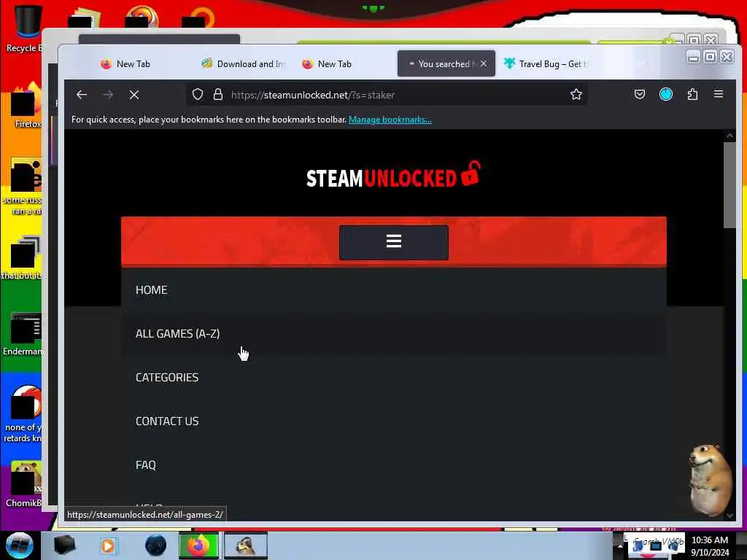This screenshot has height=560, width=747.
Task: Open the tracking protection shield icon
Action: point(198,95)
